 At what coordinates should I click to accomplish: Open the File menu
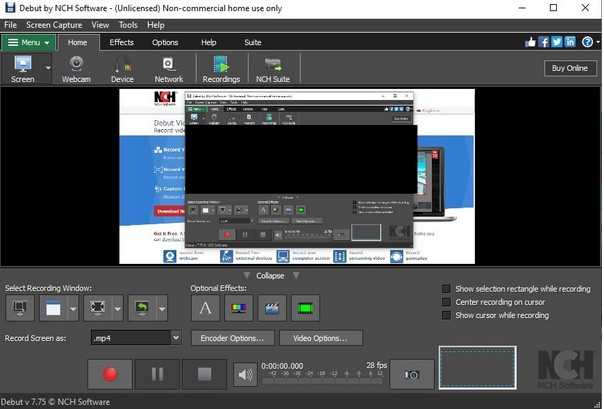coord(10,25)
